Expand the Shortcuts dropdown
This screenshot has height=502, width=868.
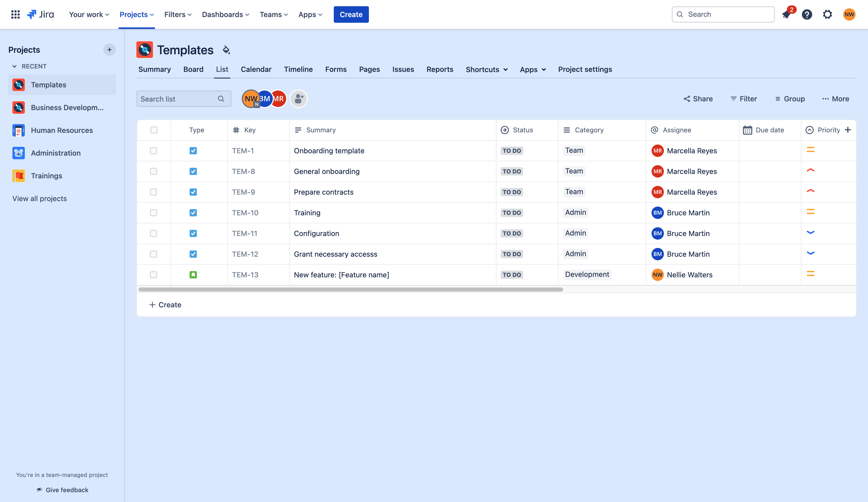click(x=487, y=69)
